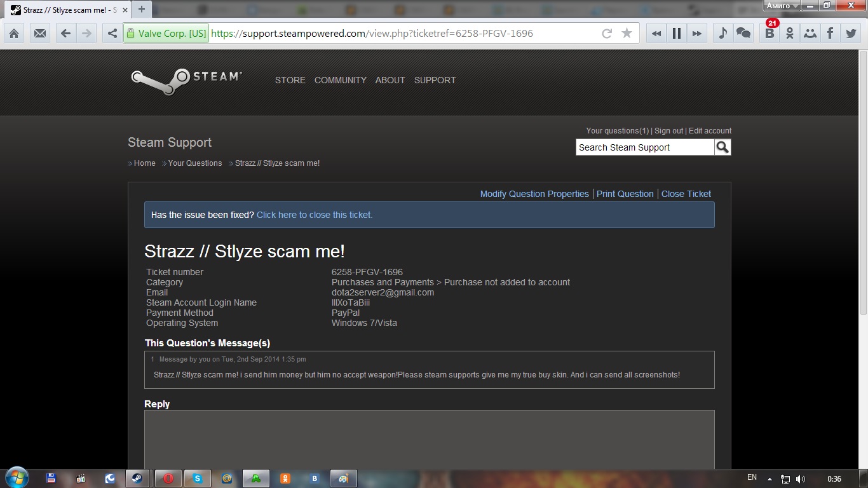Click the Sign out link
The width and height of the screenshot is (868, 488).
(669, 131)
